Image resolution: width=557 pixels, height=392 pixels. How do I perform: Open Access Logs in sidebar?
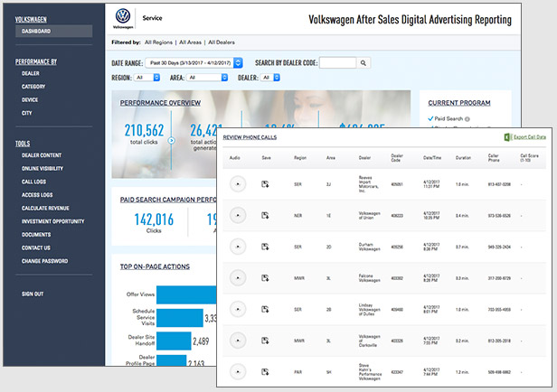pos(37,195)
